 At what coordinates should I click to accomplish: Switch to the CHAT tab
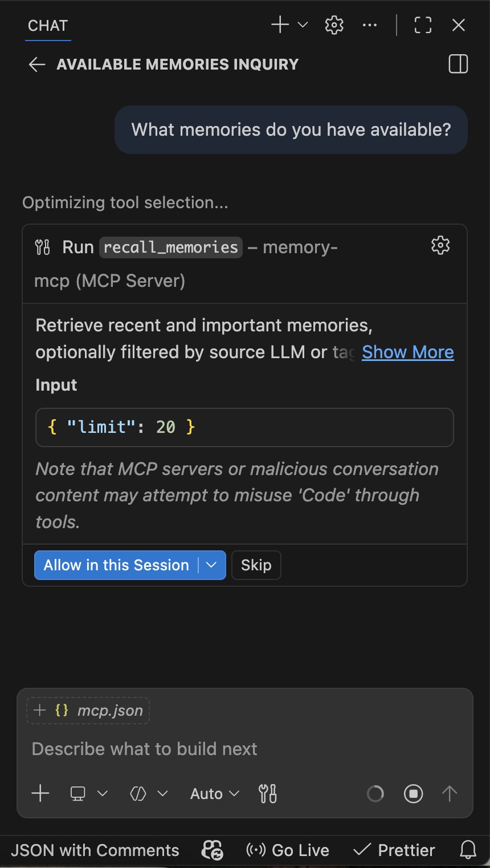[x=47, y=25]
